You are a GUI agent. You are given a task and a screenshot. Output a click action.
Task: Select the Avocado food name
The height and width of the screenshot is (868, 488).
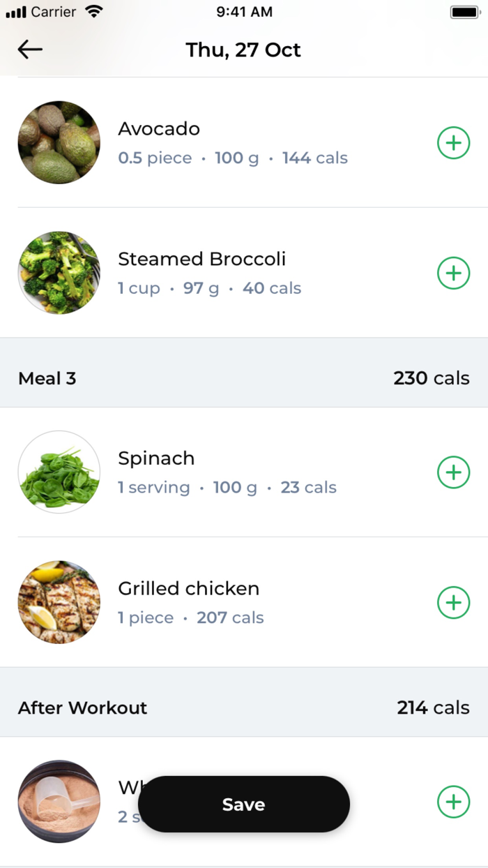[159, 129]
